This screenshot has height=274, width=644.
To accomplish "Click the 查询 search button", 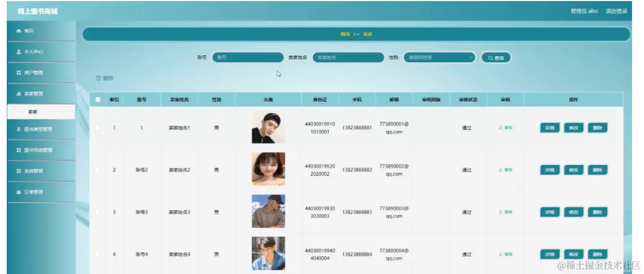I will [496, 57].
